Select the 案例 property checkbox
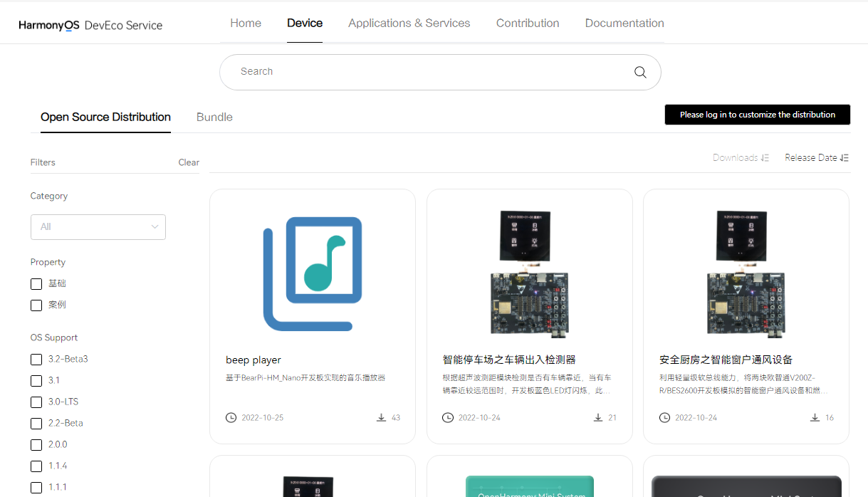Screen dimensions: 868x497 point(36,305)
